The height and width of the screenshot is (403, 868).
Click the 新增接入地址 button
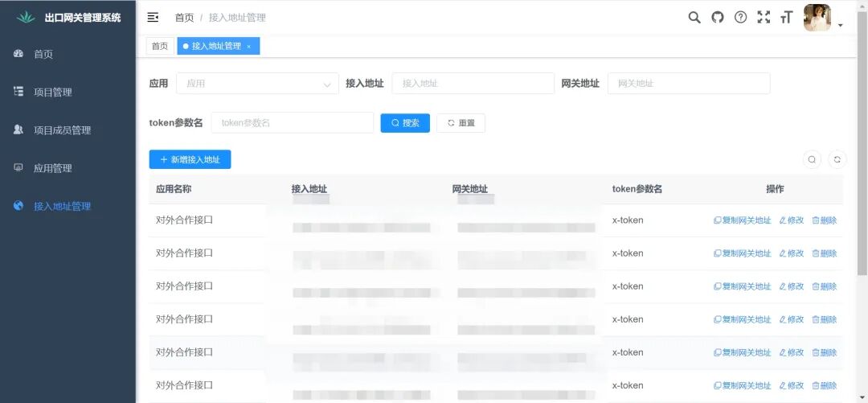pyautogui.click(x=190, y=159)
